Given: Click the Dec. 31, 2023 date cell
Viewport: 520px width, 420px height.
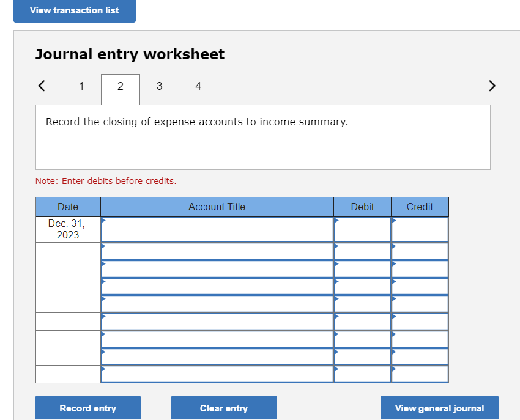Looking at the screenshot, I should (x=68, y=229).
